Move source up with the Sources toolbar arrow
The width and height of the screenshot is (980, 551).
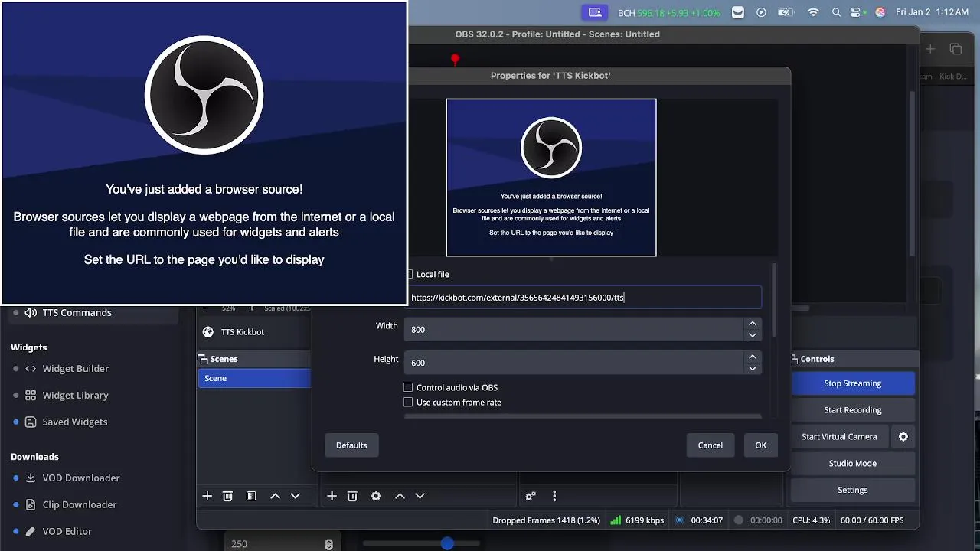click(400, 496)
